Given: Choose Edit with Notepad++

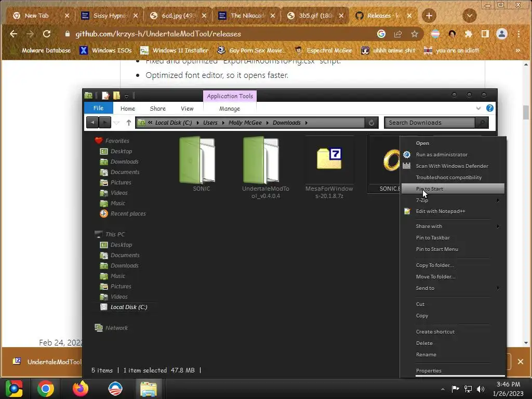Looking at the screenshot, I should pos(453,211).
